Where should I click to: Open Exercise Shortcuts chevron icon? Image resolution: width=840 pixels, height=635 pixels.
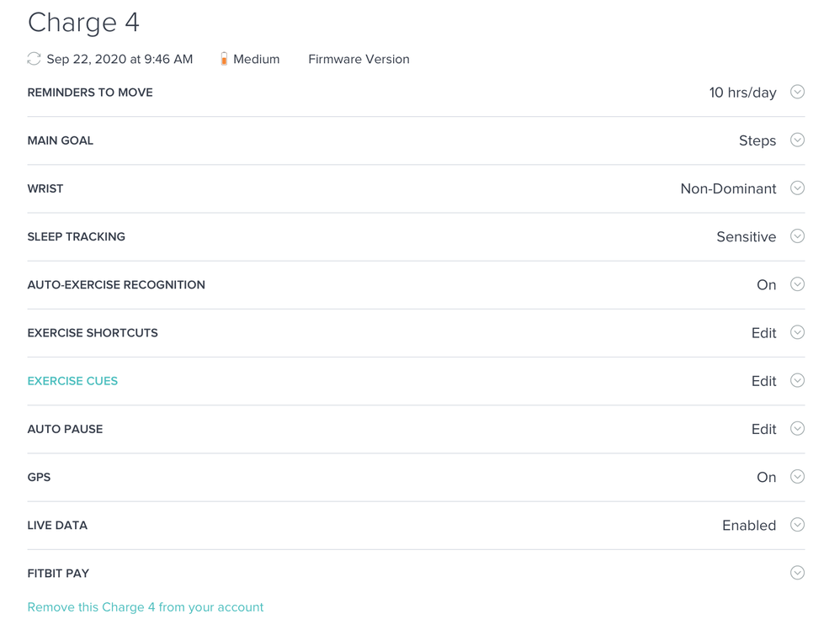(797, 332)
